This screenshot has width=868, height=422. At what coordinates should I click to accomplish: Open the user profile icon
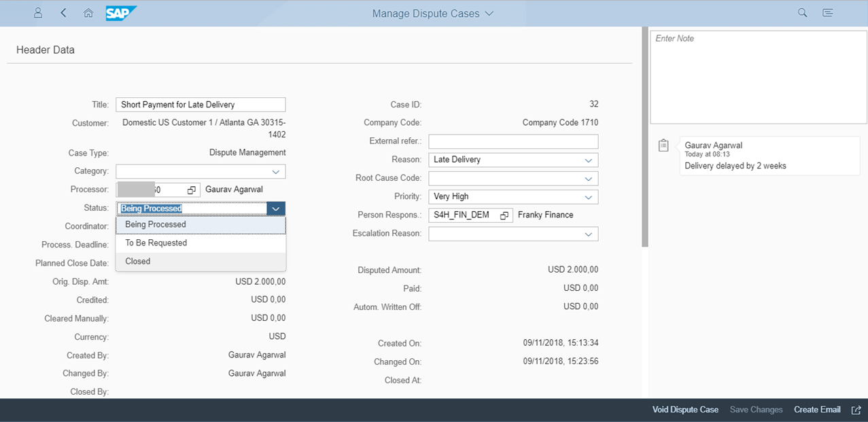(x=38, y=13)
